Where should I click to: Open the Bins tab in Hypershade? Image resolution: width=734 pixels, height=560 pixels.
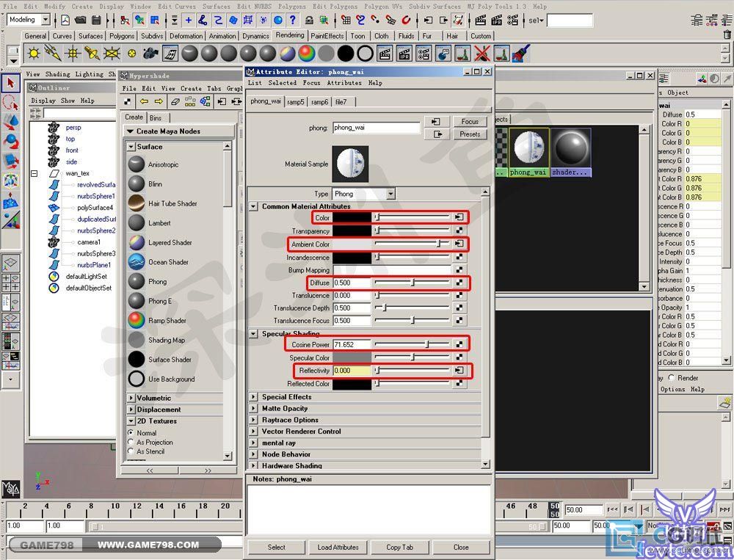(156, 117)
